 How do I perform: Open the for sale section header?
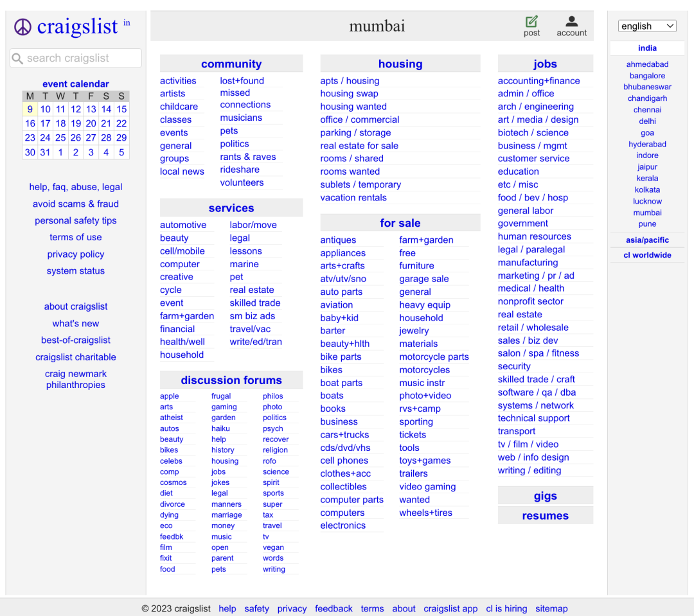pyautogui.click(x=400, y=223)
